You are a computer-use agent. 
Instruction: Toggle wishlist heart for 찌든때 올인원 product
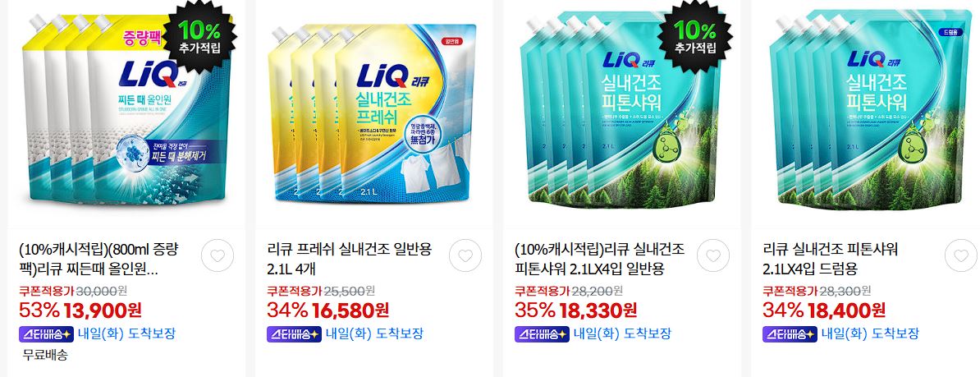218,255
